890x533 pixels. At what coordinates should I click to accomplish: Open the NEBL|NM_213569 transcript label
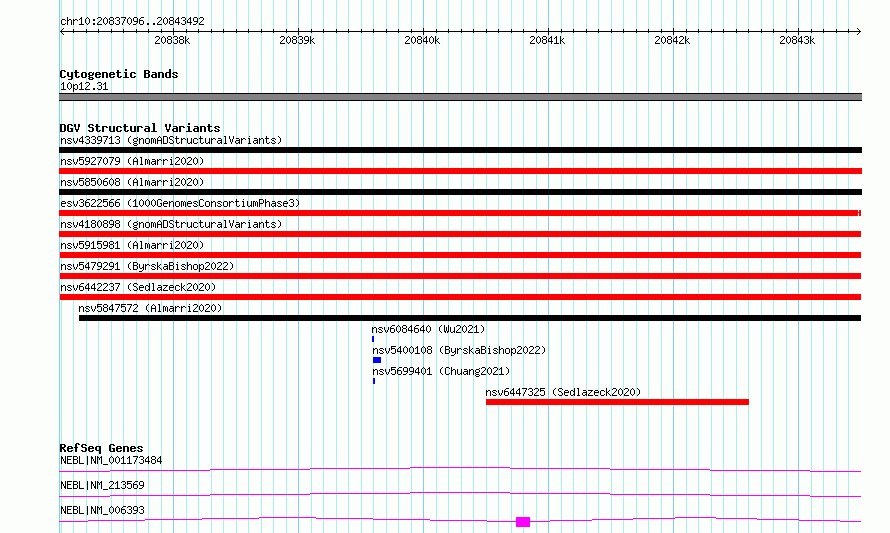point(102,485)
